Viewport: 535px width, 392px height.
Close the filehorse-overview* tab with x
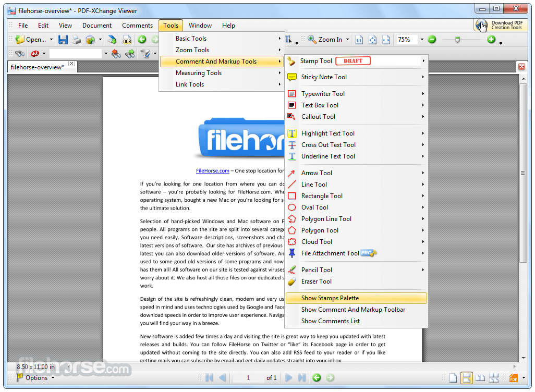(x=71, y=64)
